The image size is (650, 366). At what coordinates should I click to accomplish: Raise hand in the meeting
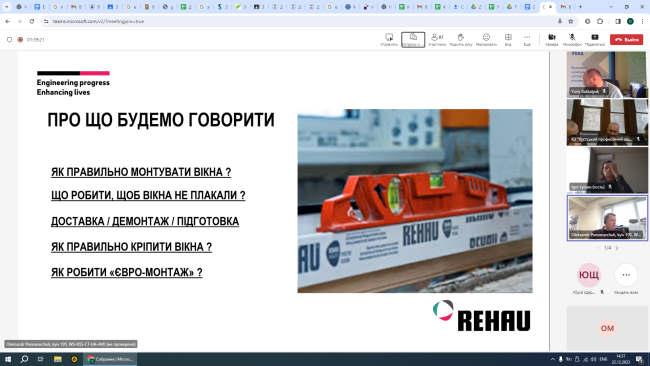pos(461,39)
